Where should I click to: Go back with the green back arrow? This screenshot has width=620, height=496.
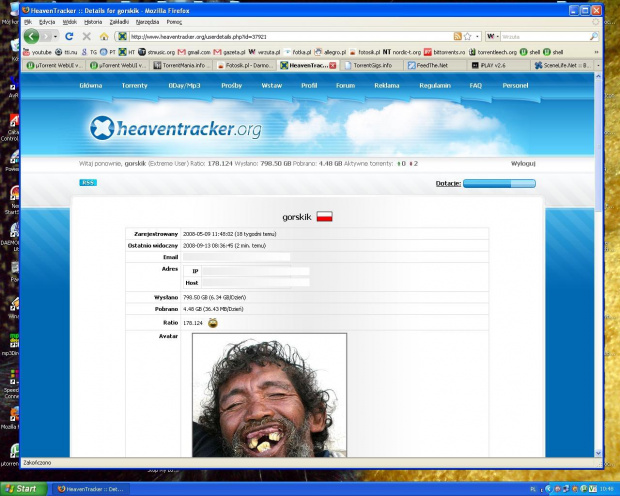click(31, 36)
